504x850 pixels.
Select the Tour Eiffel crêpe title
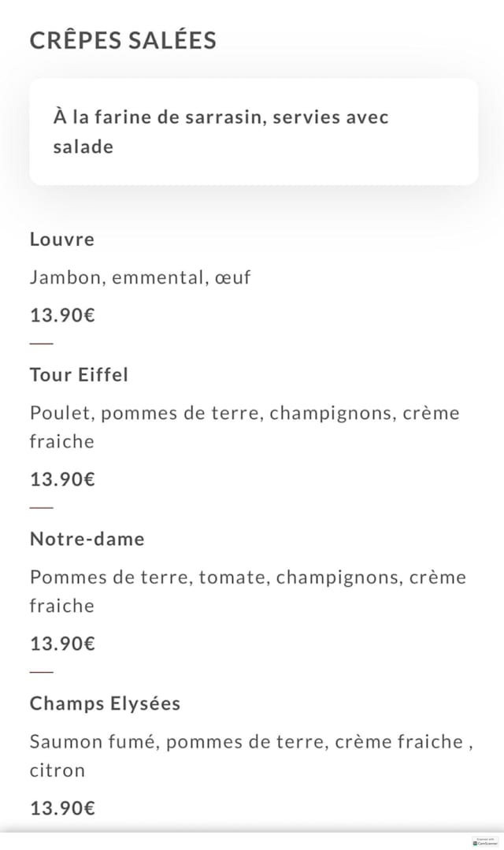pyautogui.click(x=79, y=375)
